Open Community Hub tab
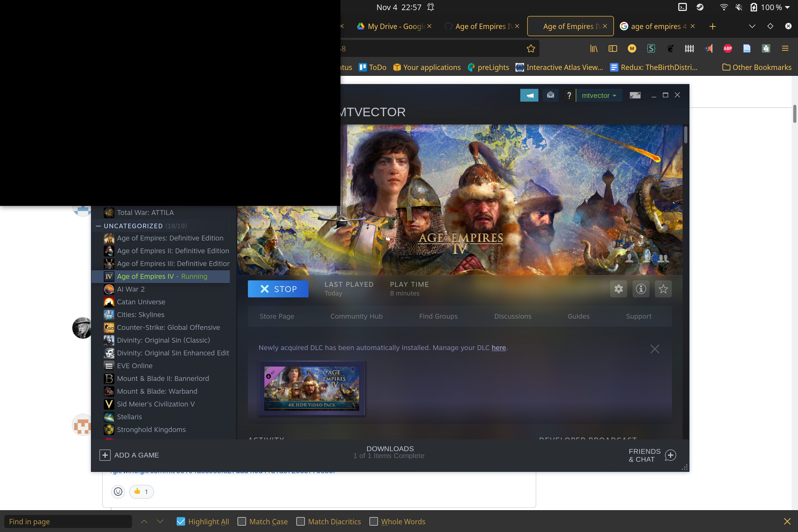 coord(356,316)
